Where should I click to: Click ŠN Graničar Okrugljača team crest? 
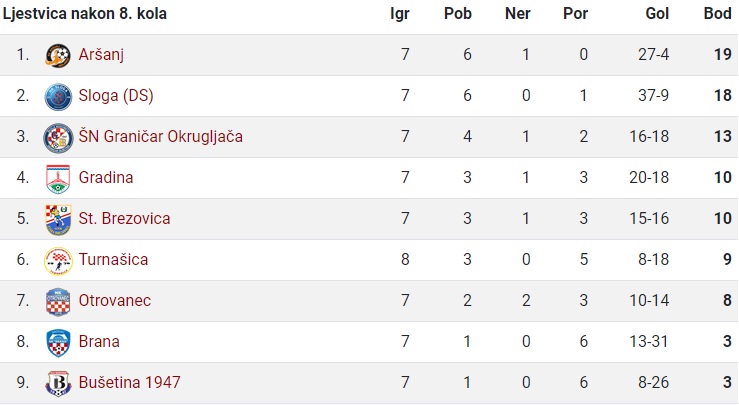[x=58, y=137]
